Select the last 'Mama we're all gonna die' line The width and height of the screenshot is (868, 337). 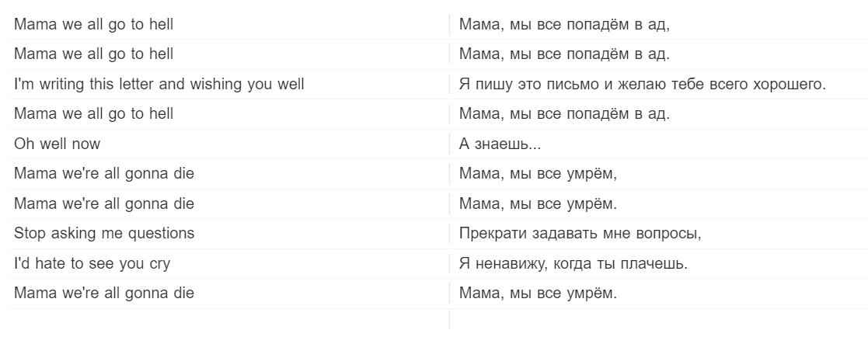pyautogui.click(x=104, y=293)
